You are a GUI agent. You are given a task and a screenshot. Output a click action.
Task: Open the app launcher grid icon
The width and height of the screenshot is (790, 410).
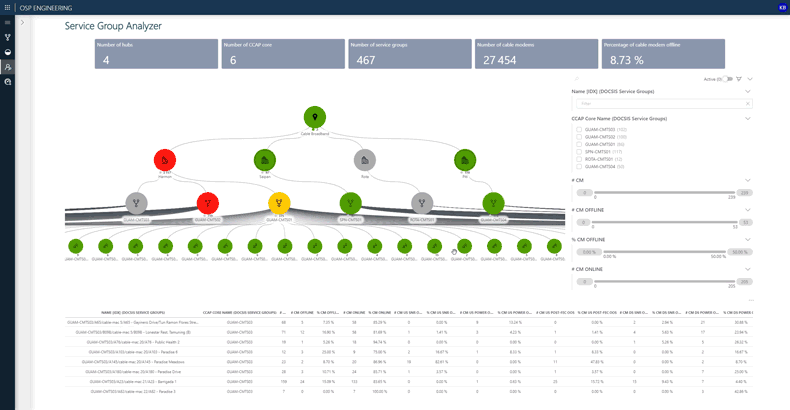[7, 8]
